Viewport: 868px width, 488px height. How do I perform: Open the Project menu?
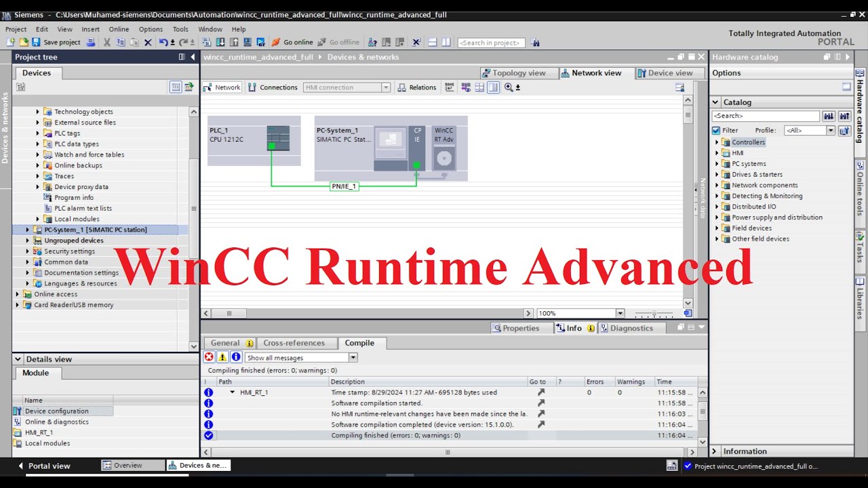(x=16, y=29)
